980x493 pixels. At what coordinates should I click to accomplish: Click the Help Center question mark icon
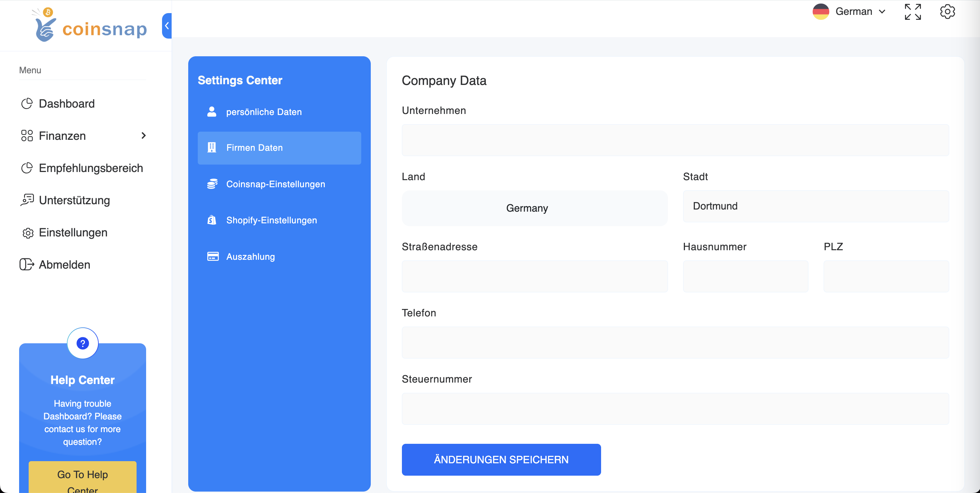[x=82, y=343]
